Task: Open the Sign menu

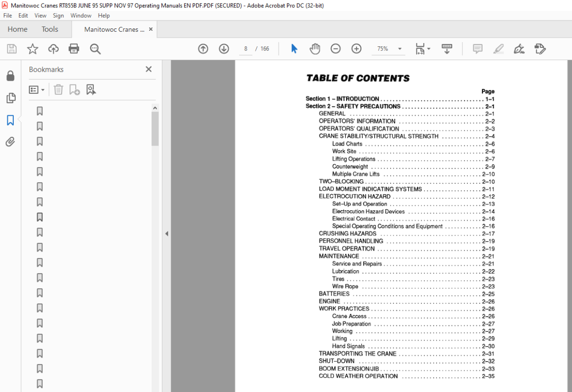Action: (58, 16)
